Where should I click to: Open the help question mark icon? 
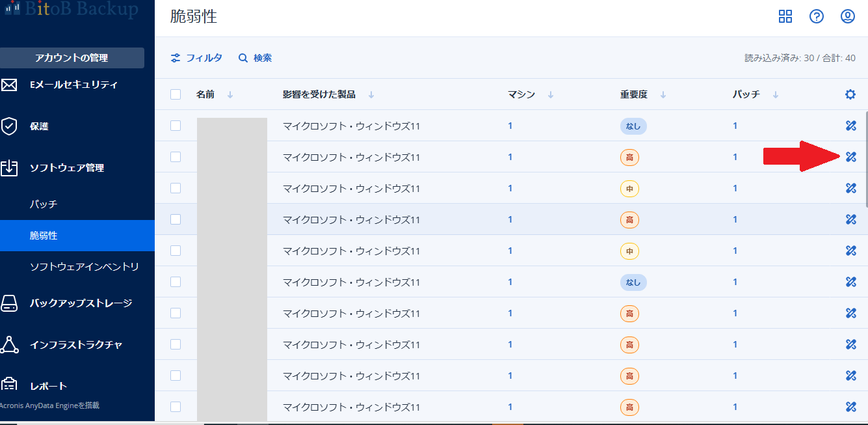point(817,17)
